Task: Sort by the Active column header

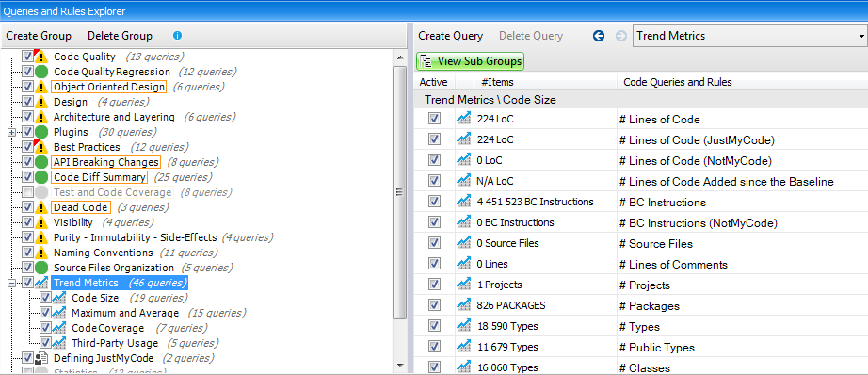Action: (x=434, y=82)
